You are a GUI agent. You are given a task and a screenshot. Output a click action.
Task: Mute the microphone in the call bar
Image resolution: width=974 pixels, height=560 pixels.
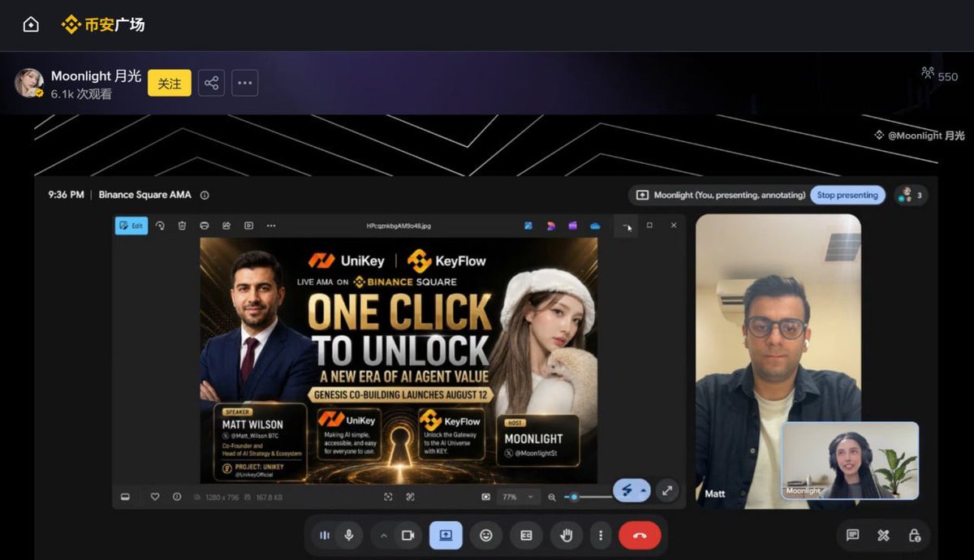pos(349,535)
